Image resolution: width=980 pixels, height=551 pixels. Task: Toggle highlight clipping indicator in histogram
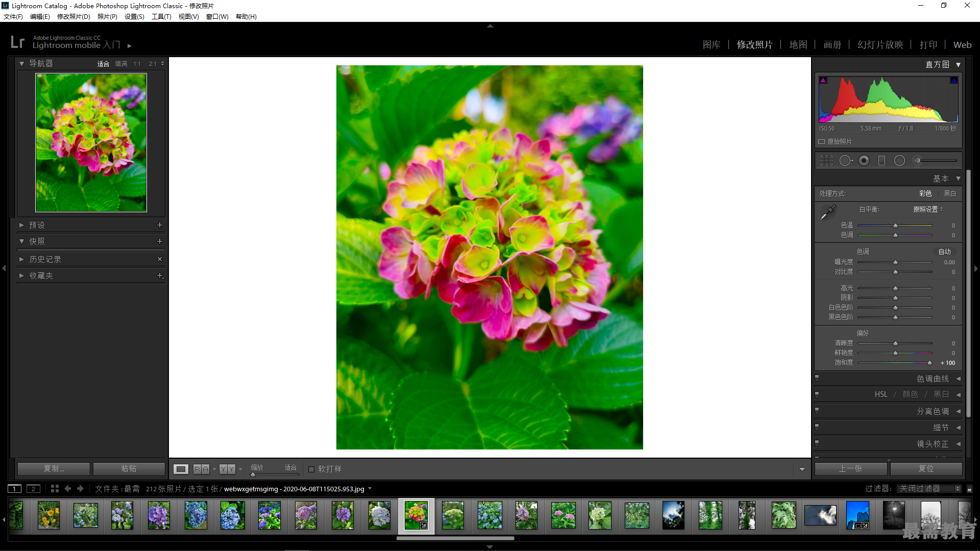[954, 80]
